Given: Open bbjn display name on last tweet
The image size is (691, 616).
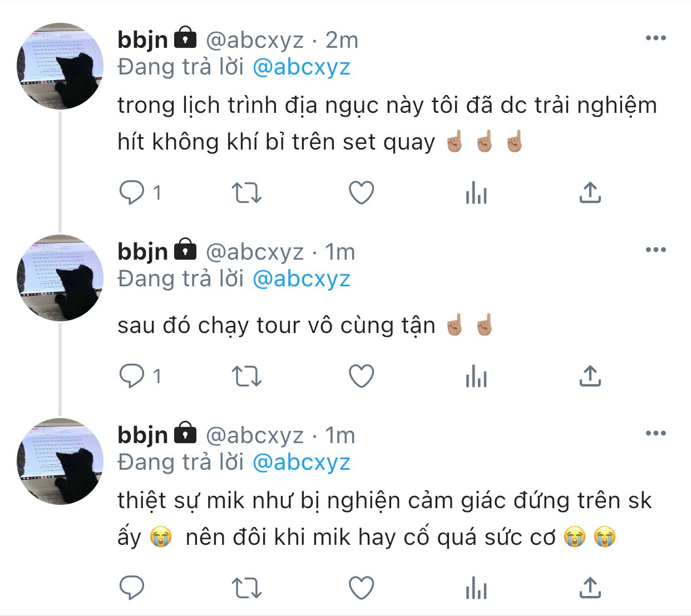Looking at the screenshot, I should (142, 435).
